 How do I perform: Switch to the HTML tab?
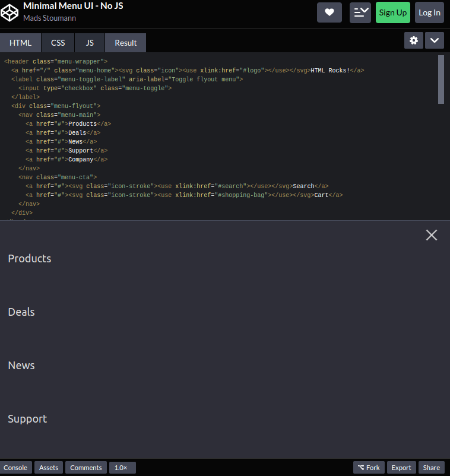click(x=20, y=43)
